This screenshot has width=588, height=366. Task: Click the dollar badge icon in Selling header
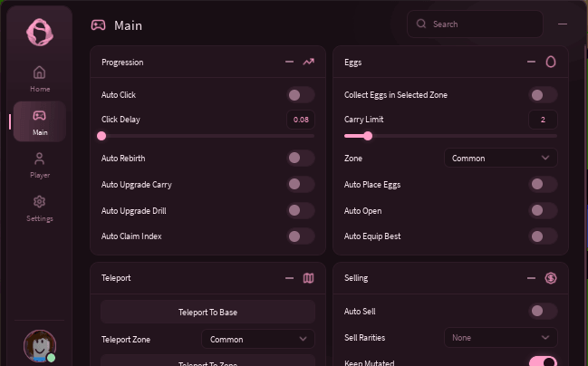[551, 278]
